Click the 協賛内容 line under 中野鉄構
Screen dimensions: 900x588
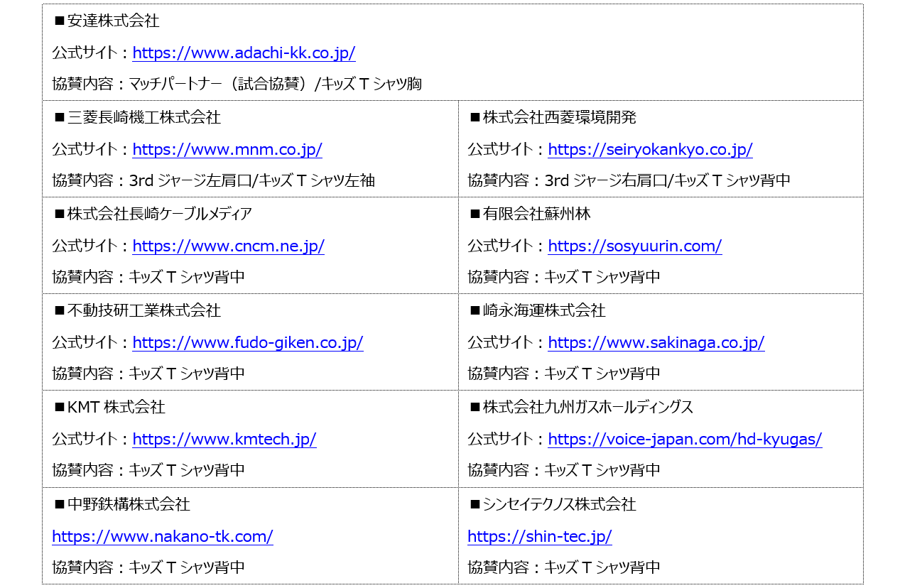click(x=148, y=567)
